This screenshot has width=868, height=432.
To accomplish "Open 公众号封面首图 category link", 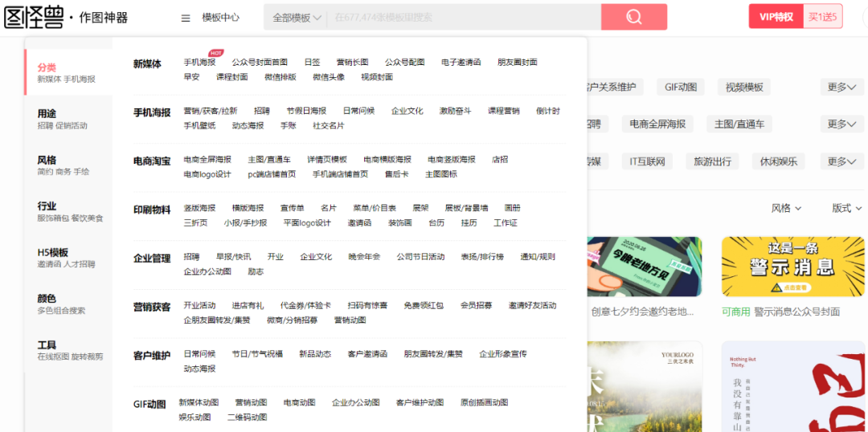I will 260,62.
